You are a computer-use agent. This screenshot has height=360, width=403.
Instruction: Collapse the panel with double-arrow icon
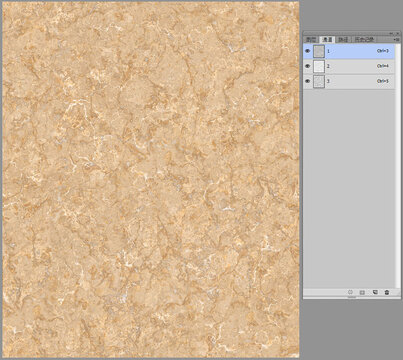pyautogui.click(x=392, y=33)
